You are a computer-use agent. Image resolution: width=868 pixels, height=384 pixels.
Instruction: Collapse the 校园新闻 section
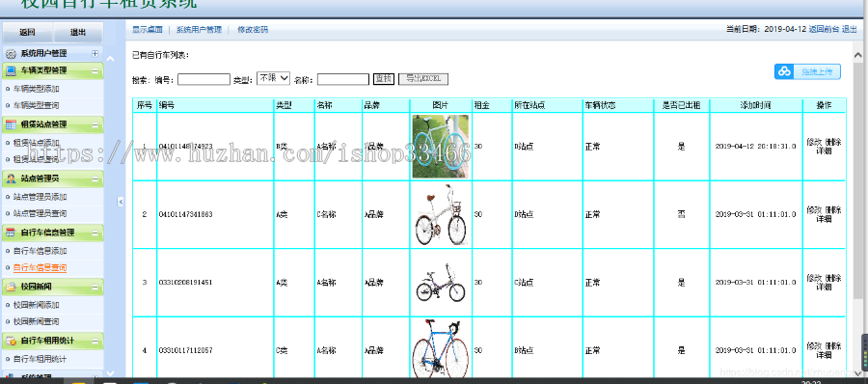point(95,287)
